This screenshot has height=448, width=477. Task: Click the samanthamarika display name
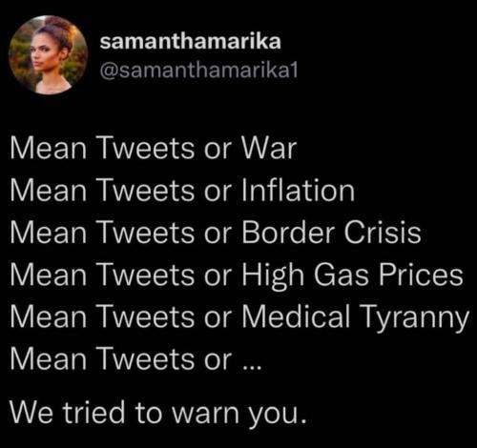pos(191,41)
